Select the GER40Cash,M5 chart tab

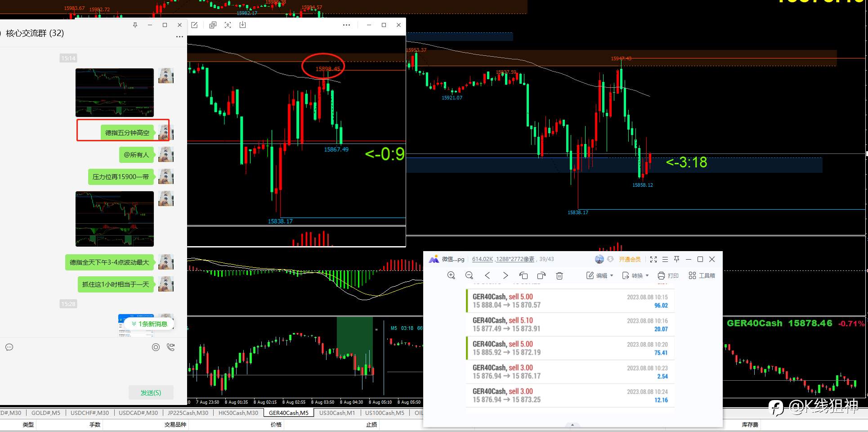(289, 413)
